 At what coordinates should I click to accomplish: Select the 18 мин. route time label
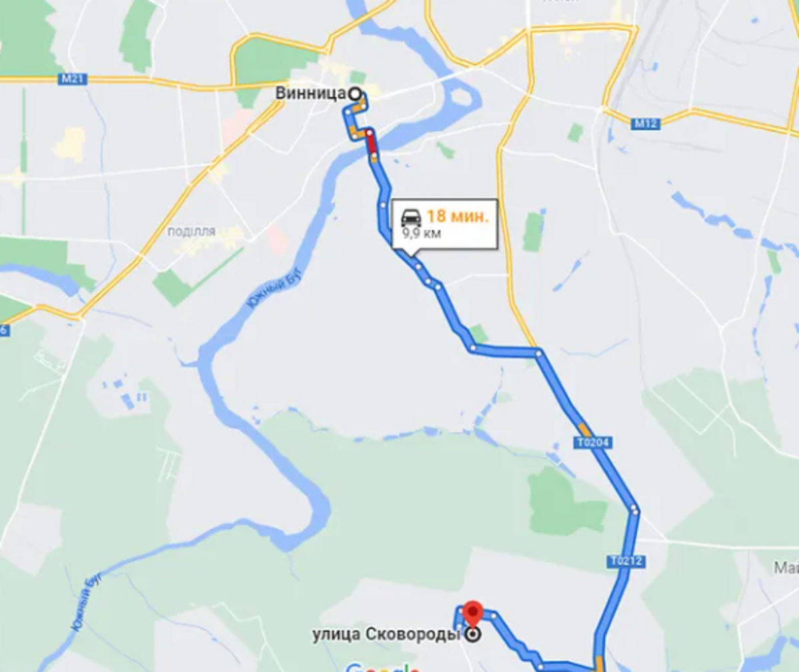[x=457, y=216]
